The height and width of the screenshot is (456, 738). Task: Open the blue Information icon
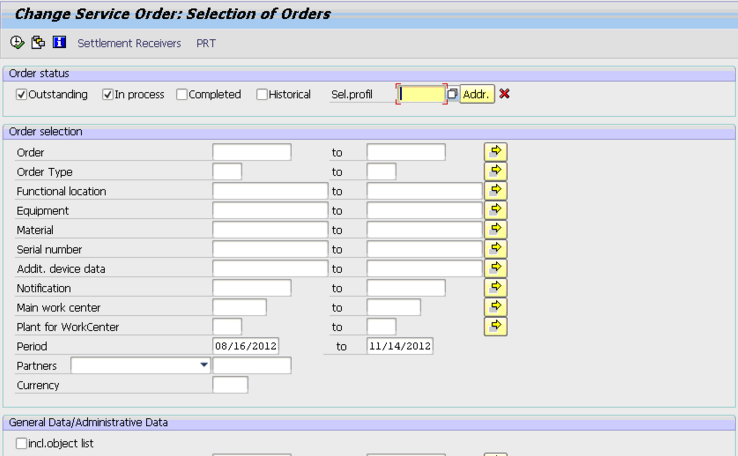[x=59, y=42]
